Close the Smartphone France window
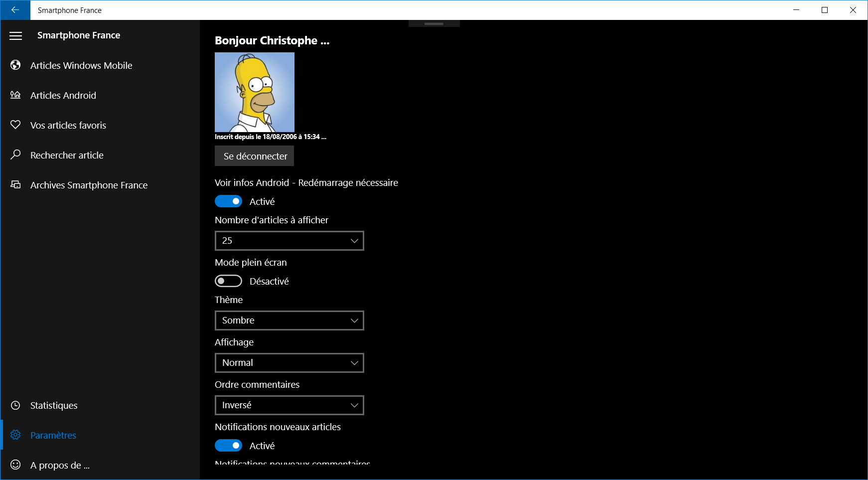This screenshot has width=868, height=480. (853, 10)
